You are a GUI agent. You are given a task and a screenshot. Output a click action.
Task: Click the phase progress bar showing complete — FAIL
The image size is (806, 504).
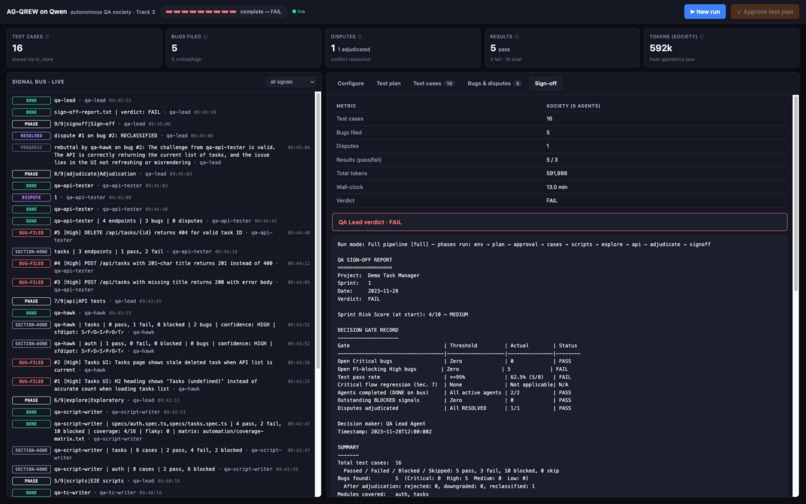point(224,11)
